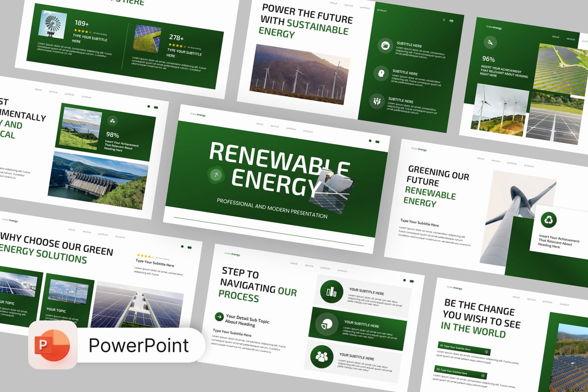This screenshot has height=392, width=588.
Task: Click the portfolio nav item on title slide
Action: pyautogui.click(x=291, y=129)
